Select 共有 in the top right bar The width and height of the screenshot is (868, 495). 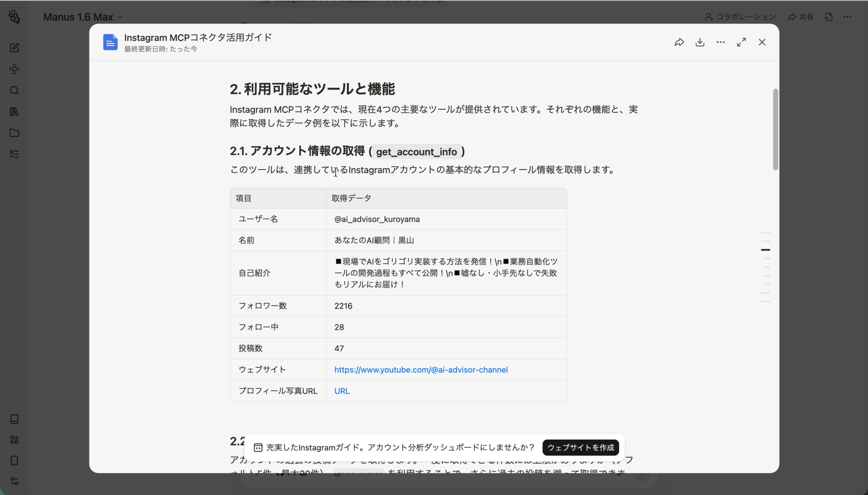(x=801, y=17)
